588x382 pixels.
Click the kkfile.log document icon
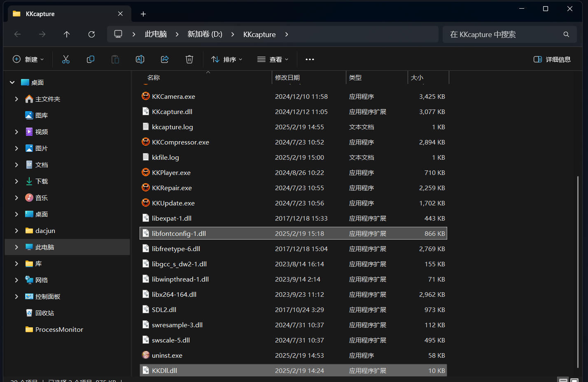point(146,157)
